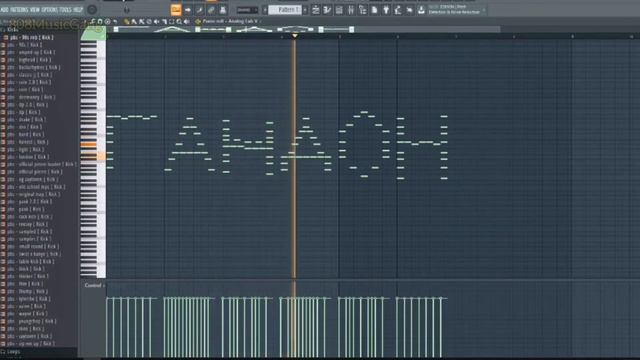Image resolution: width=640 pixels, height=360 pixels.
Task: Click the stamp icon left of the snap selector
Action: pyautogui.click(x=223, y=10)
